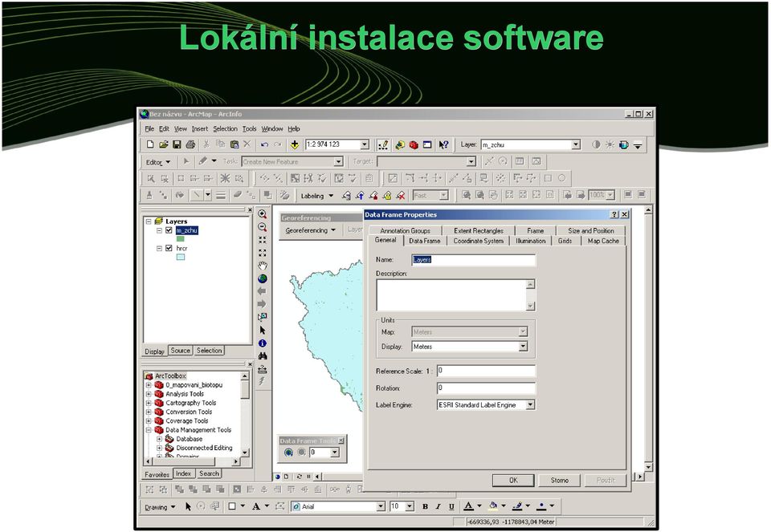This screenshot has height=532, width=771.
Task: Open the Drawing menu button
Action: (x=159, y=507)
